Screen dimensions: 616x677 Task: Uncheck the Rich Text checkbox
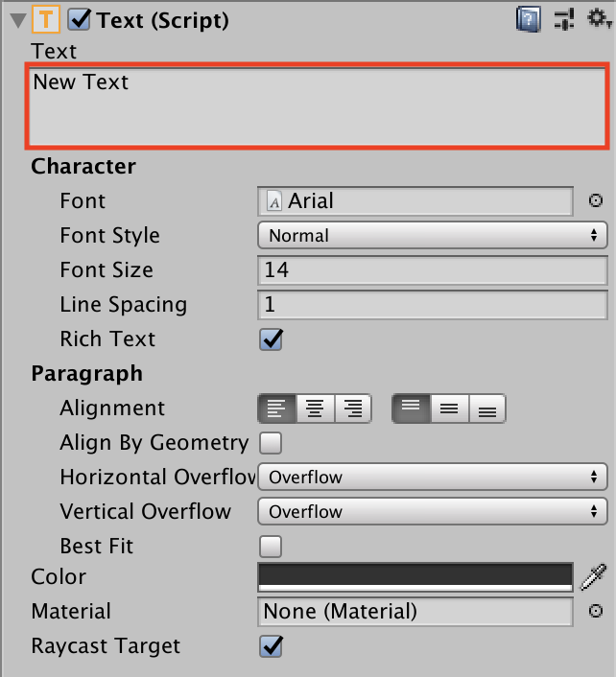pos(271,339)
